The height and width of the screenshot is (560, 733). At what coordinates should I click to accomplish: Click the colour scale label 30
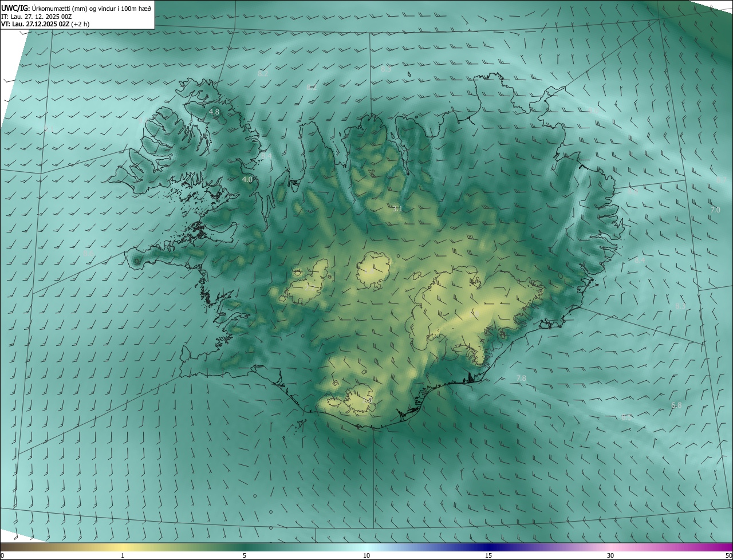pos(610,555)
